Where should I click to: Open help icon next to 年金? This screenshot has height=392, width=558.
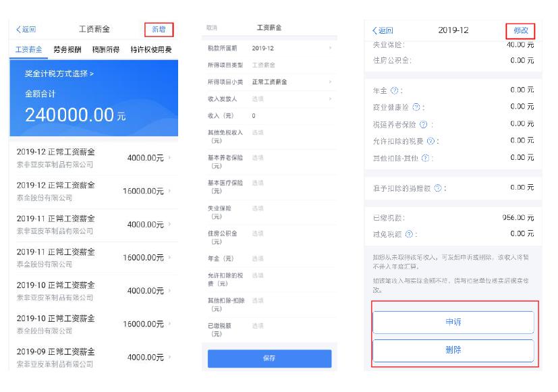pos(394,90)
